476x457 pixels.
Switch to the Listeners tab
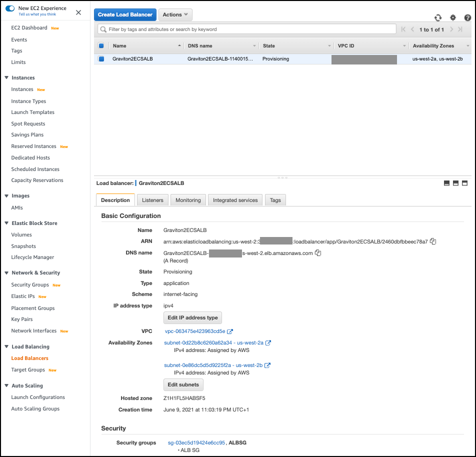click(152, 200)
